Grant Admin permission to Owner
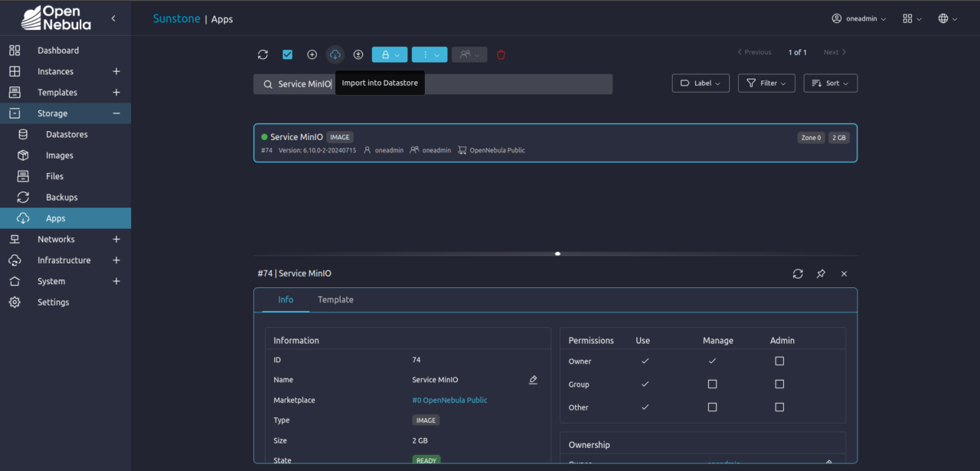980x471 pixels. [779, 361]
